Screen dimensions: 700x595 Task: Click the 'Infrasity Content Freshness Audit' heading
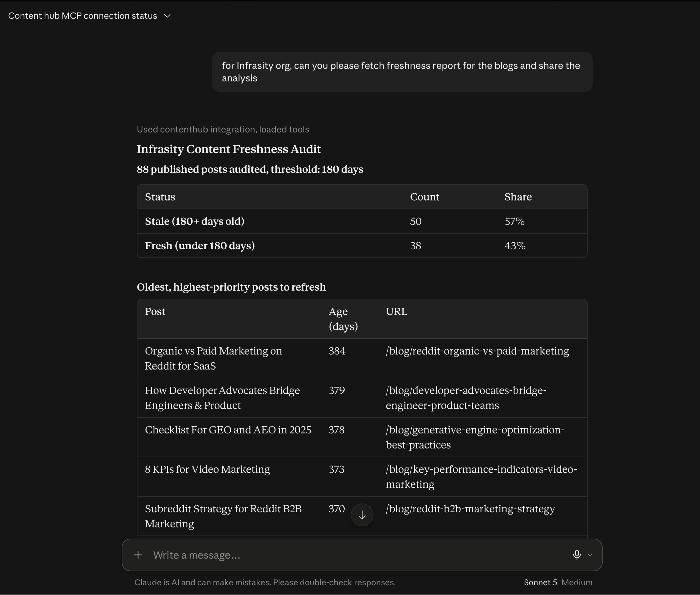click(x=229, y=149)
